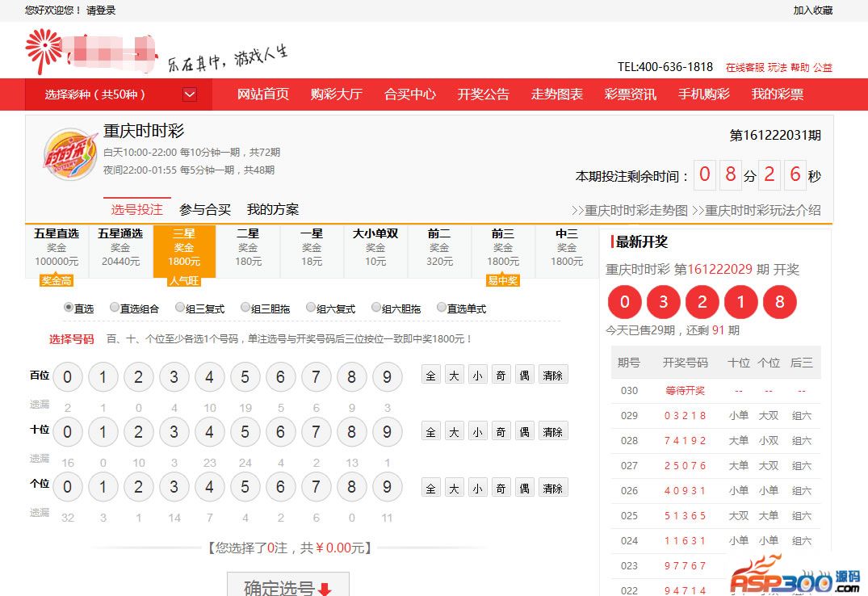Click 全 button in 个位 row

pyautogui.click(x=430, y=488)
